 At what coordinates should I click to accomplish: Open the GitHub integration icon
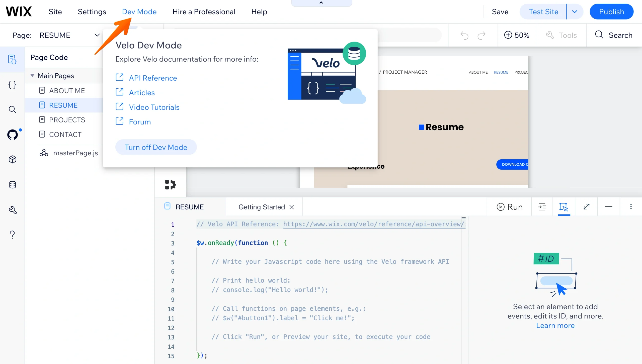[x=13, y=135]
